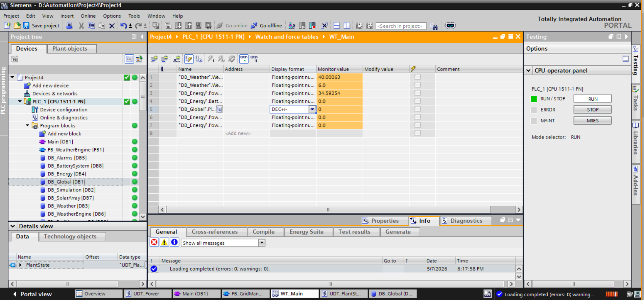Split editor space vertically icon
Screen dimensions: 644x300
[x=347, y=25]
